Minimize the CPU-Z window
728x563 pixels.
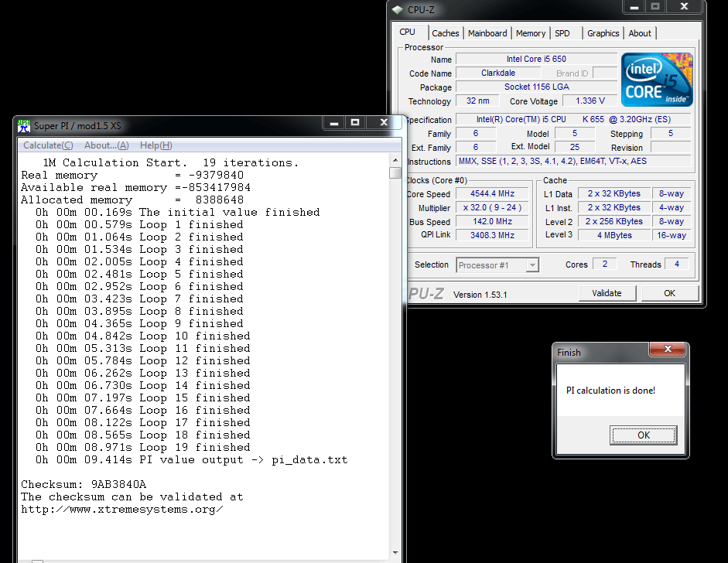[634, 6]
